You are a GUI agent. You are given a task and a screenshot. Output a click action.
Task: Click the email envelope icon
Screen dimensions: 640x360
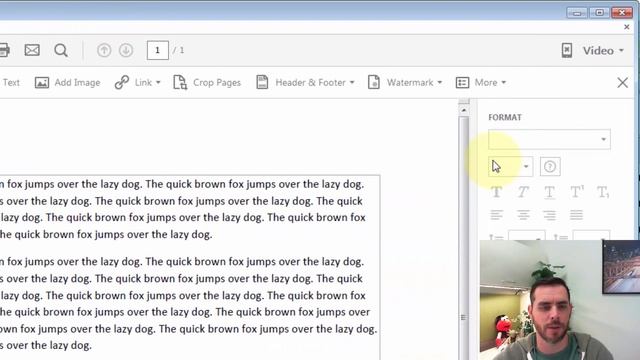click(x=32, y=50)
